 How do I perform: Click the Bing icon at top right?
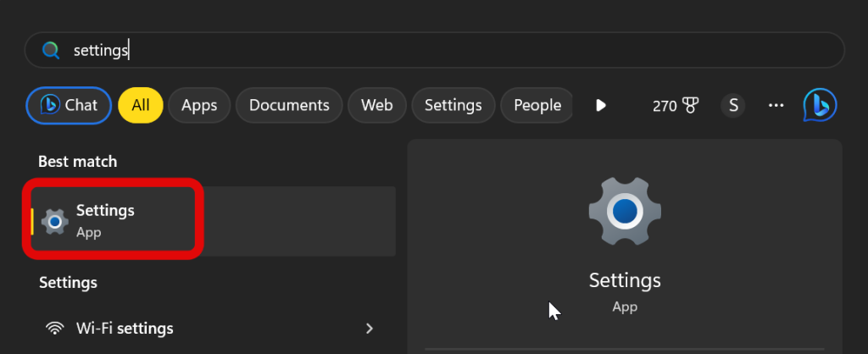coord(820,106)
